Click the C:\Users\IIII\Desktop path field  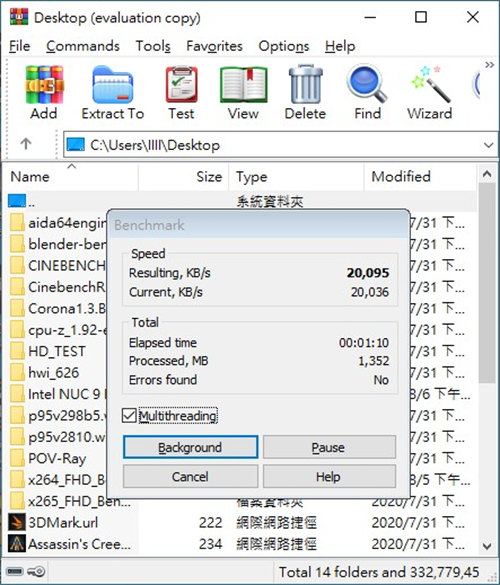[x=281, y=145]
